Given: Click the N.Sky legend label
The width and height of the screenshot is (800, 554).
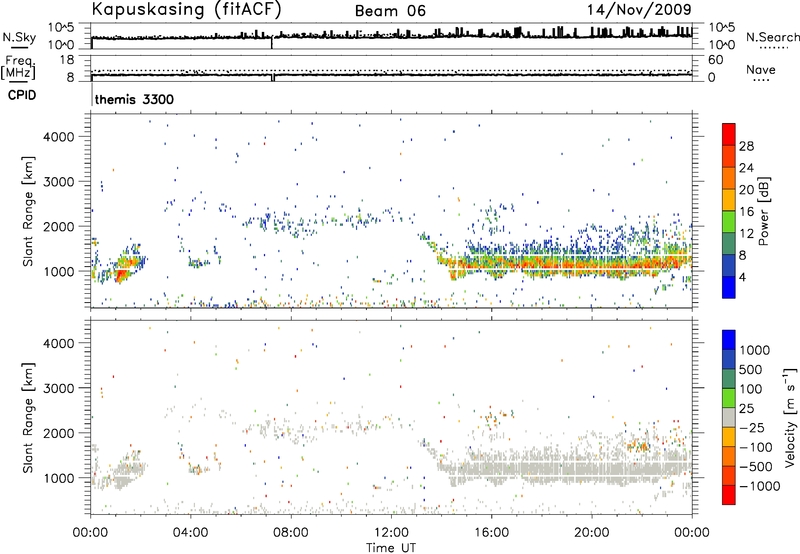Looking at the screenshot, I should pos(19,37).
